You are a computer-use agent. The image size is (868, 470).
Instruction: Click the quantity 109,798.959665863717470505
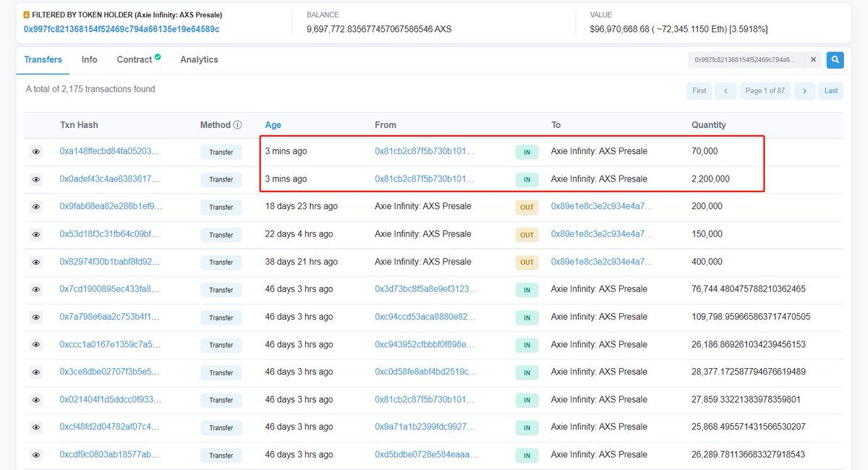click(x=751, y=316)
